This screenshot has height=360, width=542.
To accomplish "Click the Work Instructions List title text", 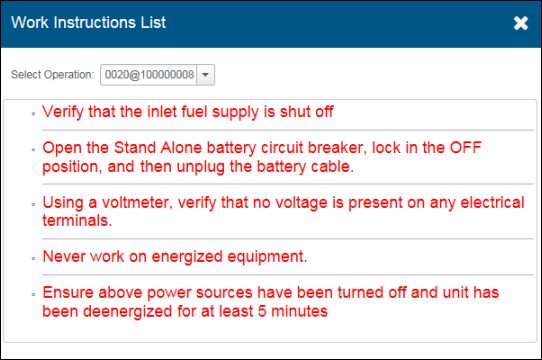I will point(88,22).
